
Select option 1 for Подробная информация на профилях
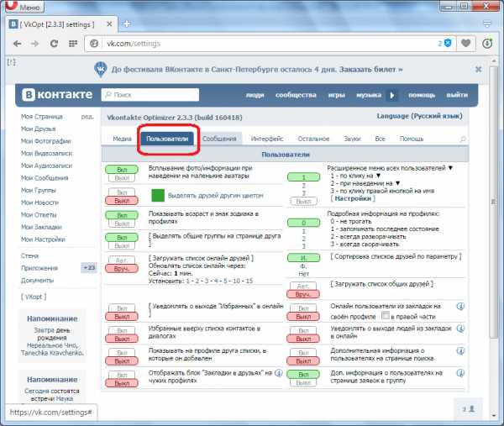[x=303, y=231]
